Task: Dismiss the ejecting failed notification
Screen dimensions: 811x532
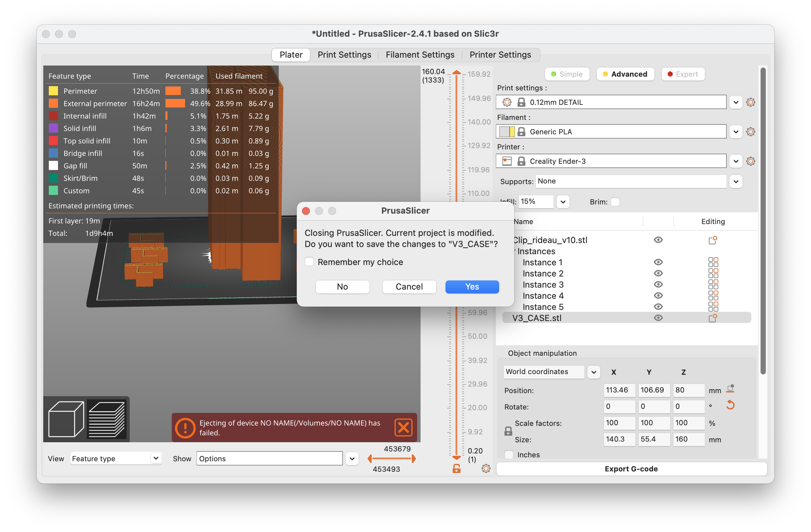Action: [404, 428]
